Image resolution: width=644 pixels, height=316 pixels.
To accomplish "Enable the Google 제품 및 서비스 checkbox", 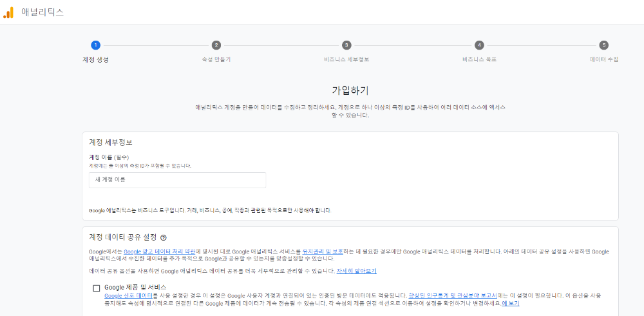I will (97, 288).
